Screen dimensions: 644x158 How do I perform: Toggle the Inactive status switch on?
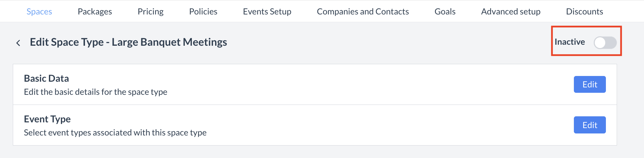[605, 43]
